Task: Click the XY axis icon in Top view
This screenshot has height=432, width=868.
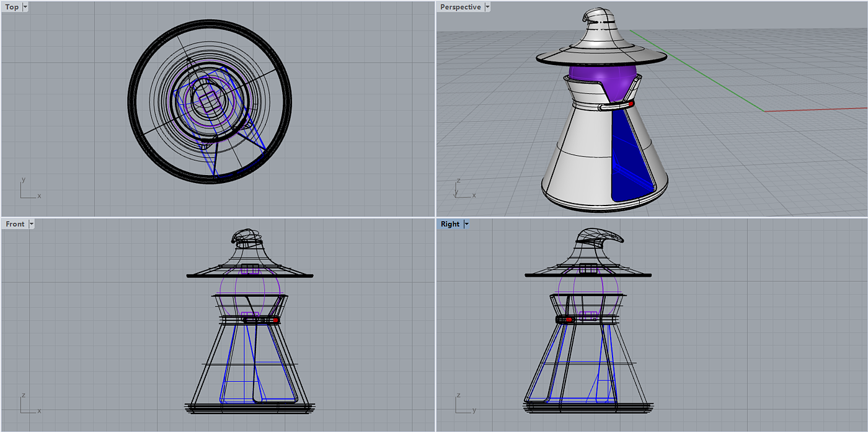Action: click(28, 189)
